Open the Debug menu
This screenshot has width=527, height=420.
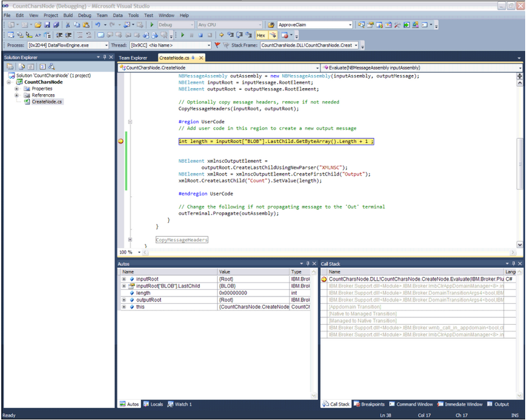pos(84,15)
